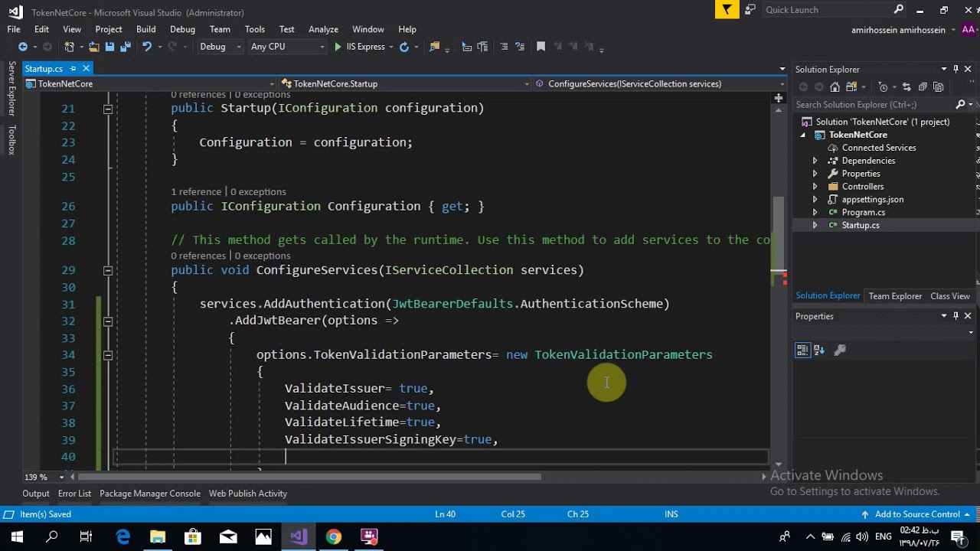Collapse all Solution Explorer nodes
980x551 pixels.
pos(923,86)
